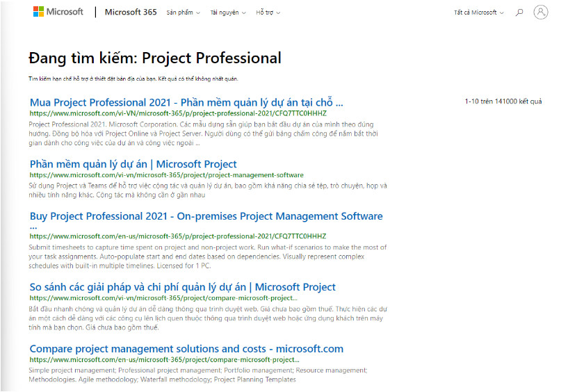Click the account sign-in avatar icon
This screenshot has width=577, height=392.
(x=541, y=12)
